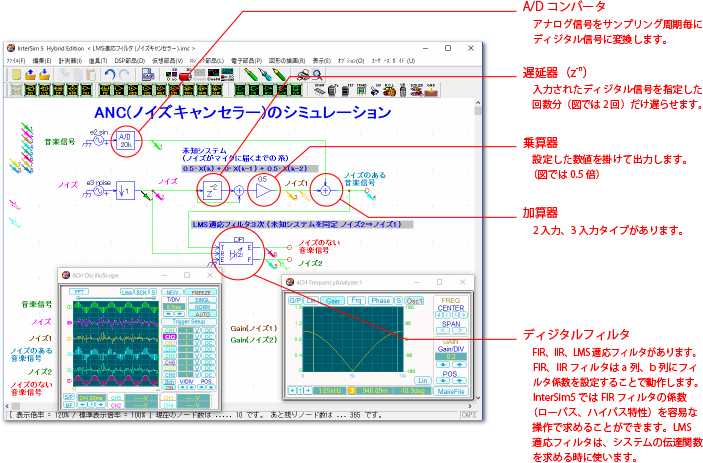This screenshot has height=463, width=703.
Task: Click the 1.05kHz readout in analyzer
Action: 330,391
